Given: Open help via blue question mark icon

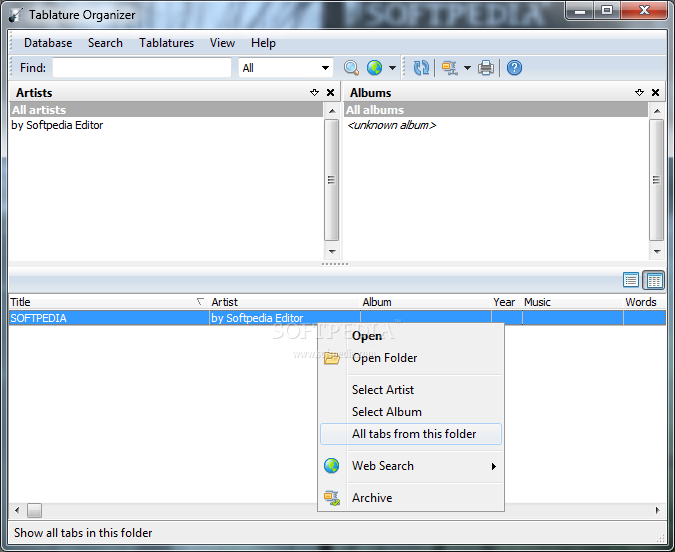Looking at the screenshot, I should pyautogui.click(x=514, y=68).
